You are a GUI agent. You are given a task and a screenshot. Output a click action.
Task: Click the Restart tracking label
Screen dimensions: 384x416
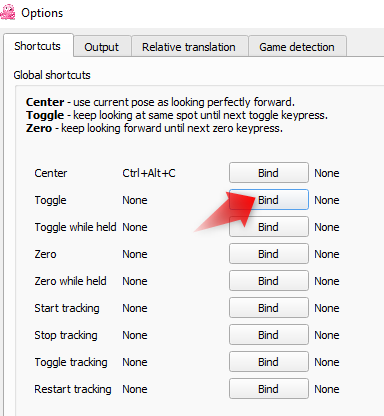tap(73, 389)
